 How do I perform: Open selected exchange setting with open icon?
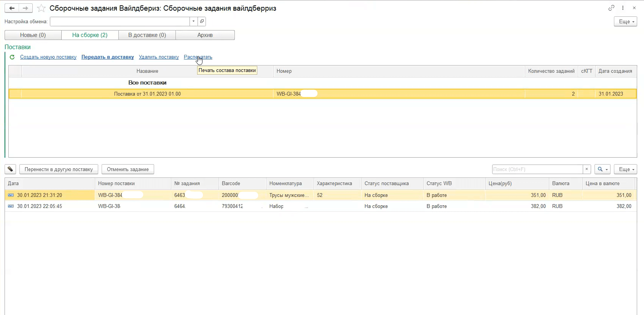202,21
